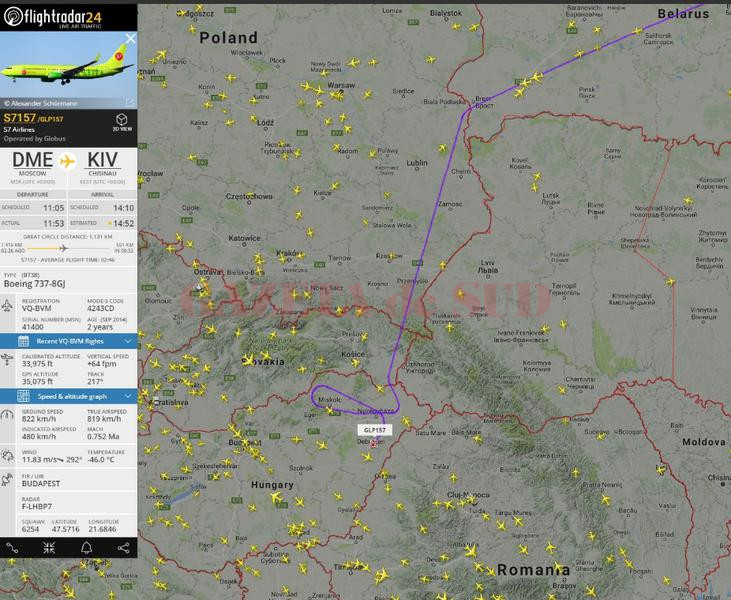731x600 pixels.
Task: Click the center-on-aircraft arrows icon
Action: (49, 548)
